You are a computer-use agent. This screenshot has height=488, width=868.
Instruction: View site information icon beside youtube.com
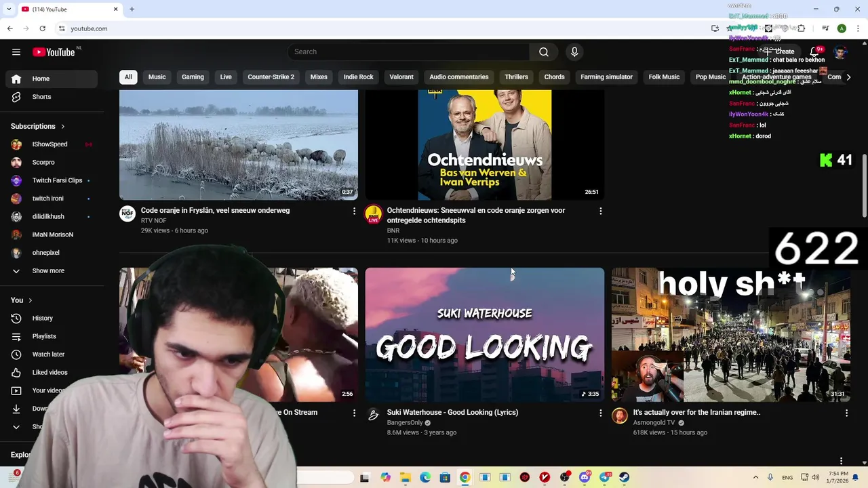pyautogui.click(x=62, y=28)
